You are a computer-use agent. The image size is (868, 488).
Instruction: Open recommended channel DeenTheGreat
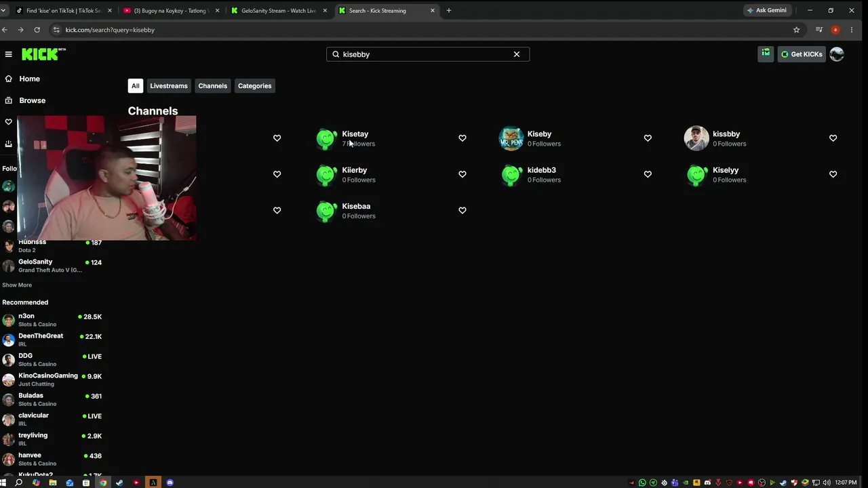[x=52, y=340]
